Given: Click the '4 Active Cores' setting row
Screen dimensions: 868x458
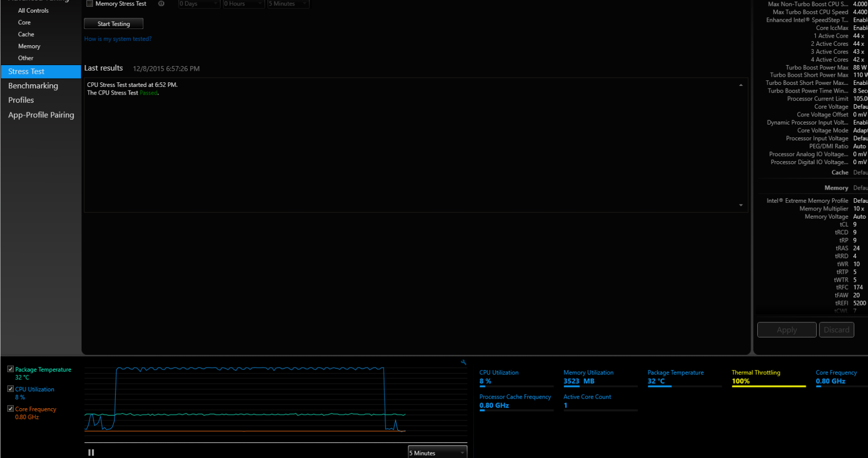Looking at the screenshot, I should (x=838, y=60).
